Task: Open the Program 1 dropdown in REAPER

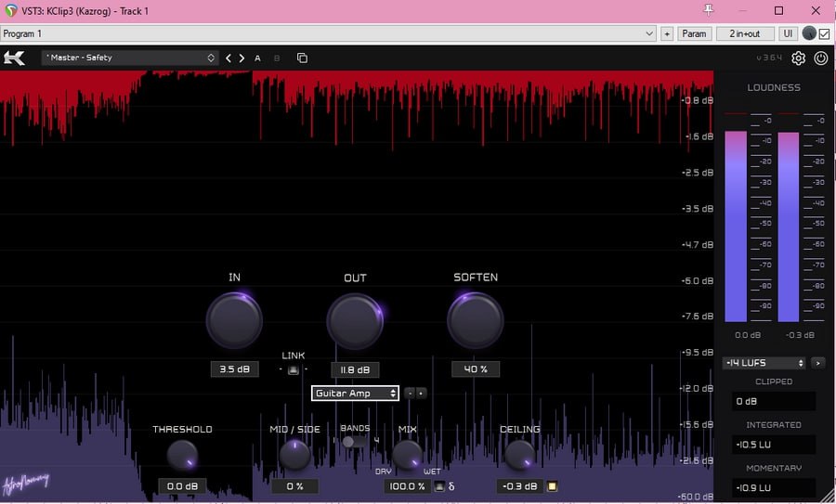Action: 329,33
